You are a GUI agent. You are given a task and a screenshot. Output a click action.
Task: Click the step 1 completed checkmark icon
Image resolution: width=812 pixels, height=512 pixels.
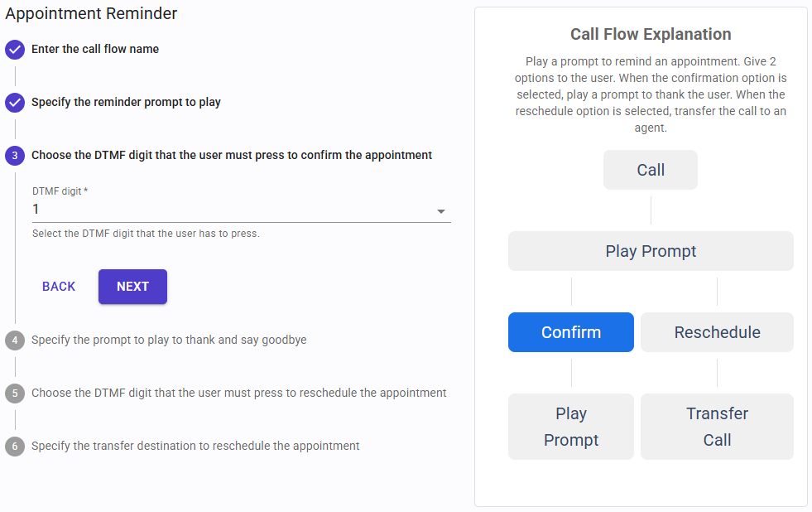coord(15,50)
